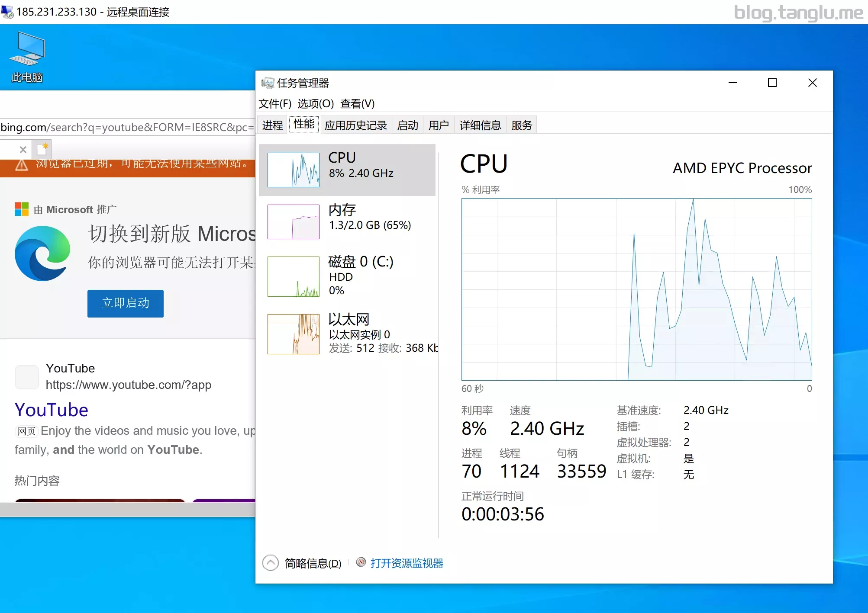Click the 热门内容 heading
Screen dimensions: 868x613
(x=37, y=481)
